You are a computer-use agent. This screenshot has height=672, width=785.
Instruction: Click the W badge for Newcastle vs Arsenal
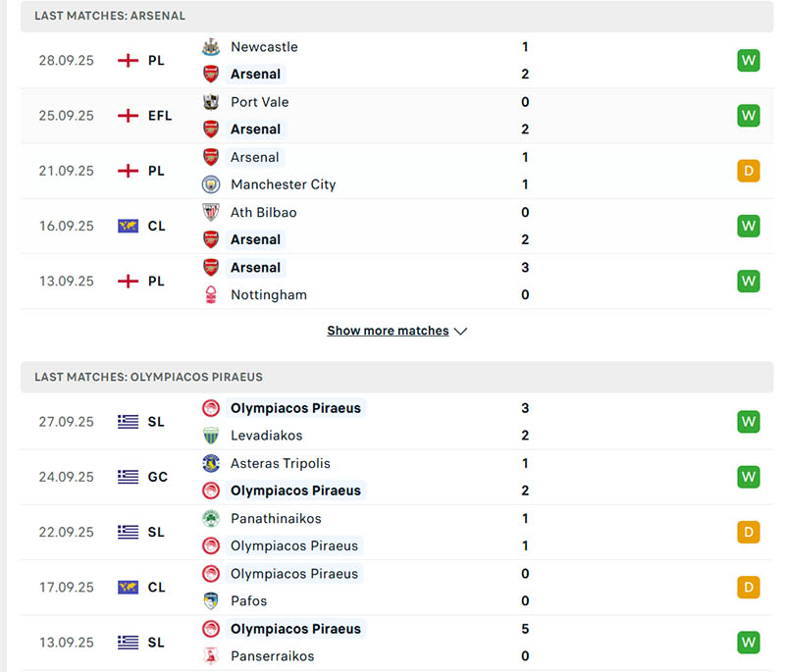point(749,61)
